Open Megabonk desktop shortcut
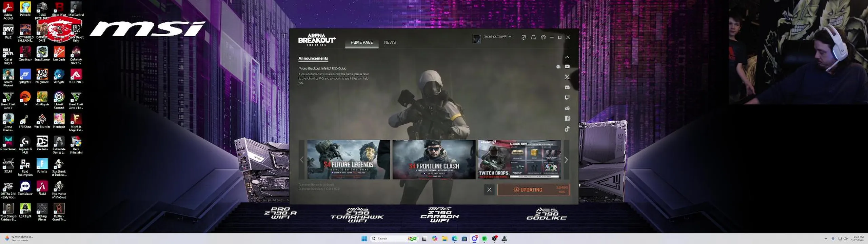The width and height of the screenshot is (868, 244). tap(42, 76)
